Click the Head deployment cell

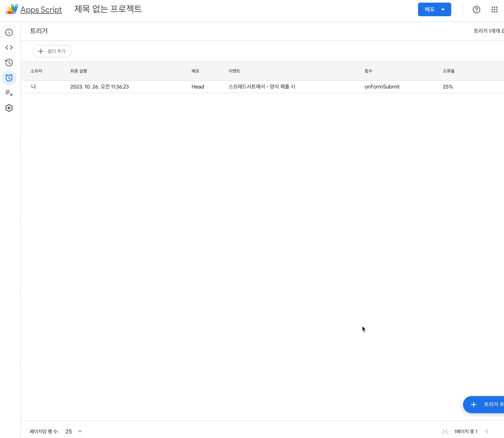(x=198, y=87)
